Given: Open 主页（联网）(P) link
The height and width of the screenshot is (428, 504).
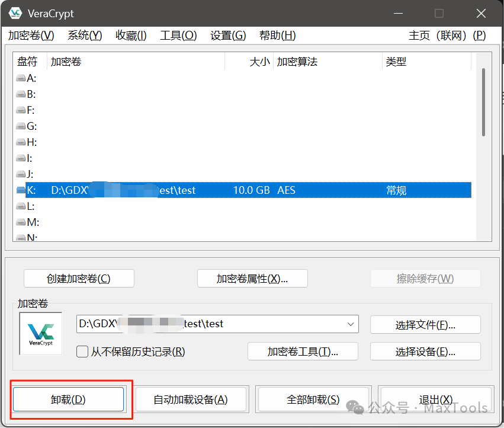Looking at the screenshot, I should coord(447,36).
